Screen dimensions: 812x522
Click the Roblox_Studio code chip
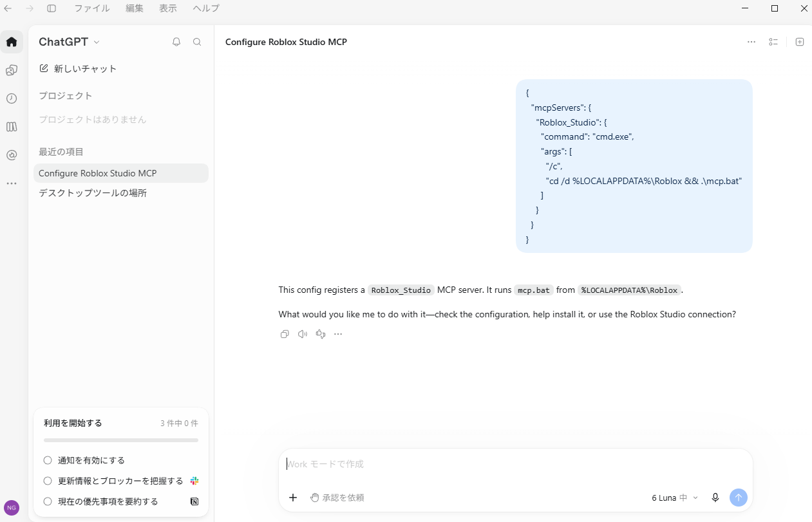coord(401,290)
